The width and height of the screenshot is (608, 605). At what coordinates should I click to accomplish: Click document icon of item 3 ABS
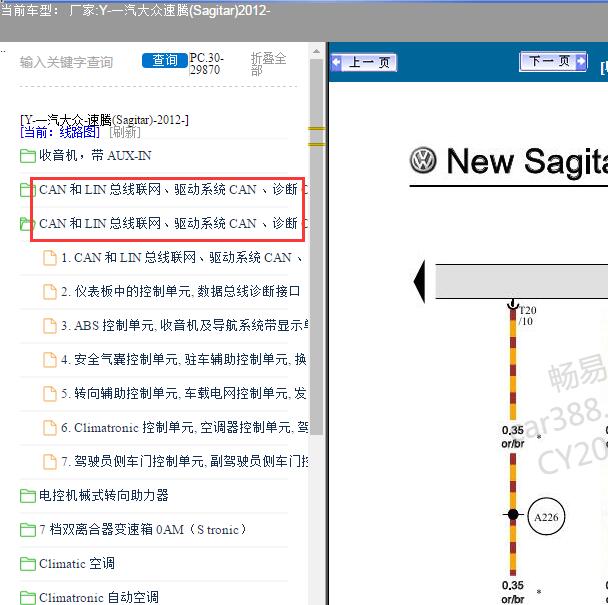(50, 326)
